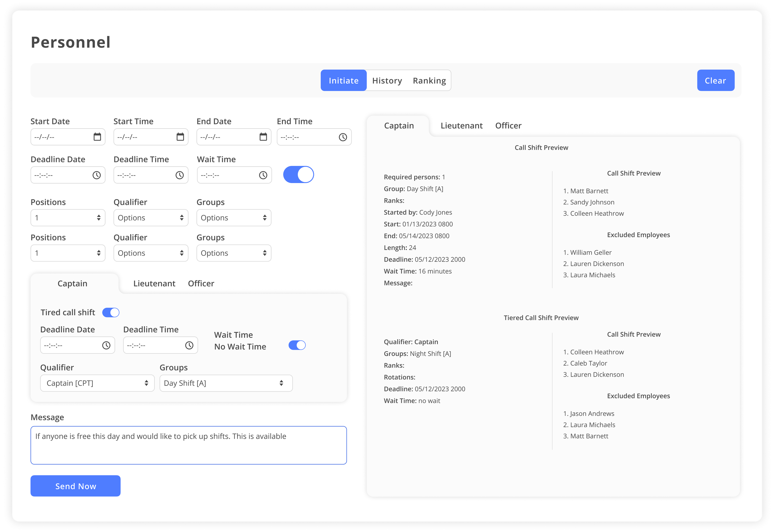The width and height of the screenshot is (771, 532).
Task: Open the first row Qualifier Options dropdown
Action: (151, 218)
